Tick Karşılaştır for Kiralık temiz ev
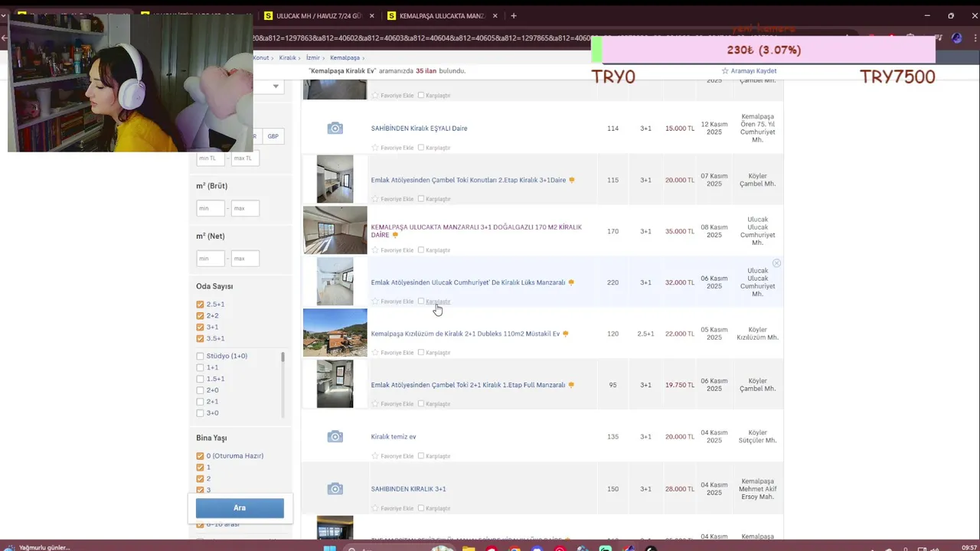 [x=421, y=456]
